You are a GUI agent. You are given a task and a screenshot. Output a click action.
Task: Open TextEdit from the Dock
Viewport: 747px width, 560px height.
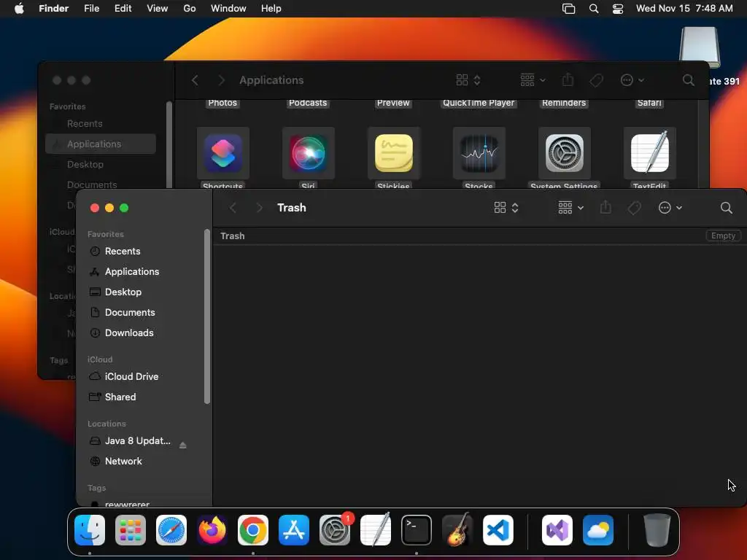(376, 530)
